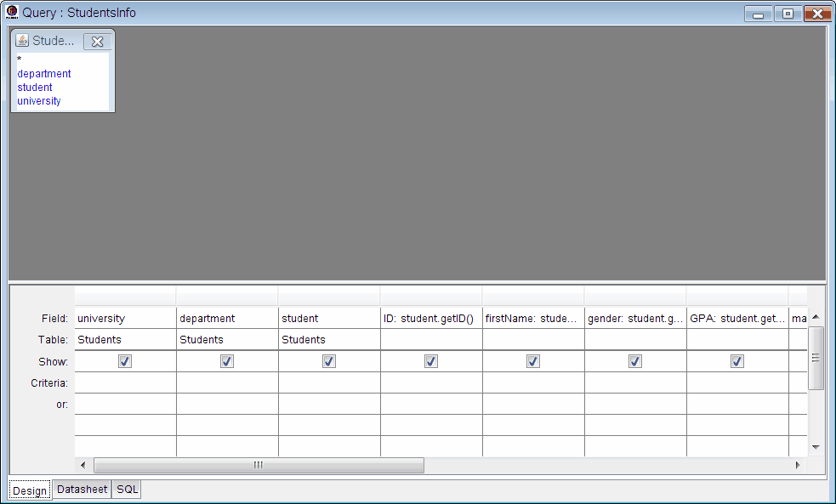Select the asterisk all-fields entry

(20, 59)
